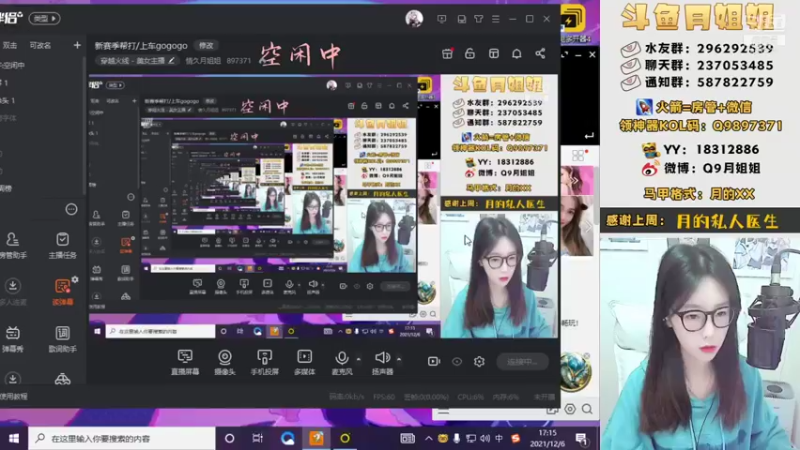Viewport: 800px width, 450px height.
Task: Open the danmaku tool's small gear settings
Action: coord(75,280)
